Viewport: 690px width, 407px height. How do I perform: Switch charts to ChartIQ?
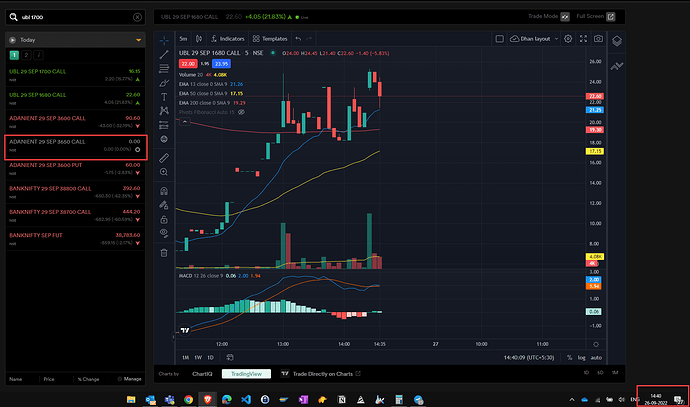(x=202, y=374)
